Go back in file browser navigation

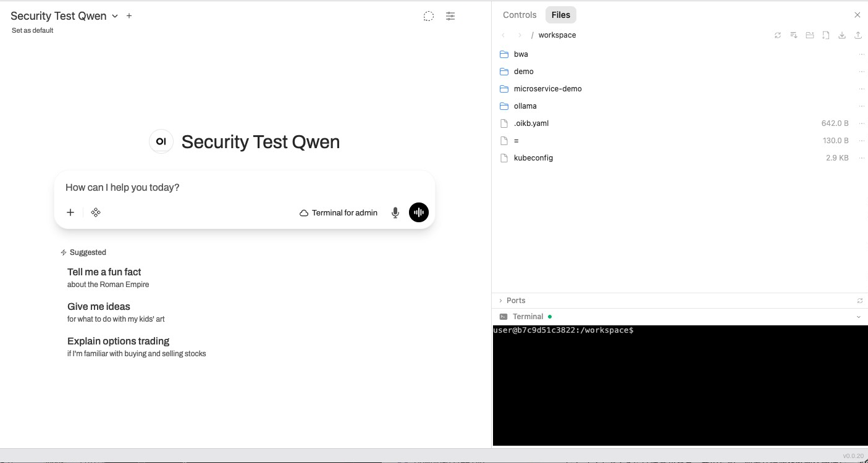(x=504, y=35)
